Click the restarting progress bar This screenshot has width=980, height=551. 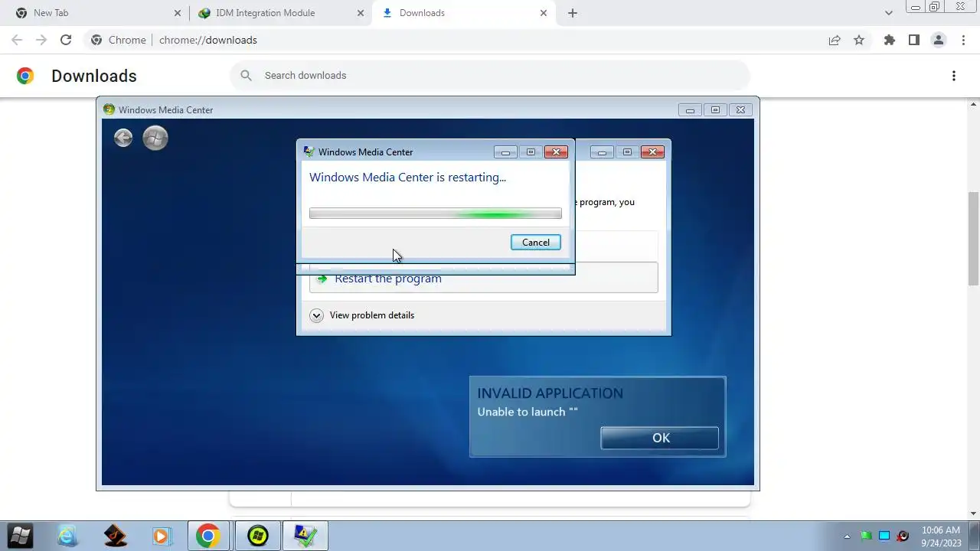[436, 214]
